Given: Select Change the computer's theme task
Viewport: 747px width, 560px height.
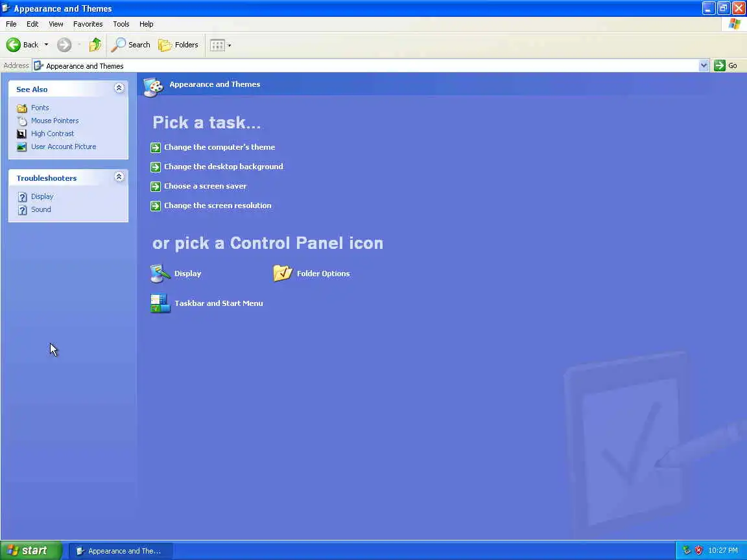Looking at the screenshot, I should point(220,147).
